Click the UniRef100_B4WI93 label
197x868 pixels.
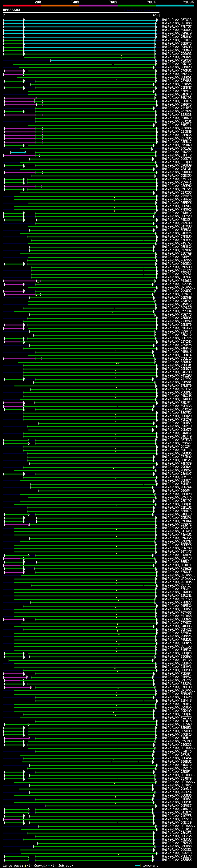tap(177, 98)
